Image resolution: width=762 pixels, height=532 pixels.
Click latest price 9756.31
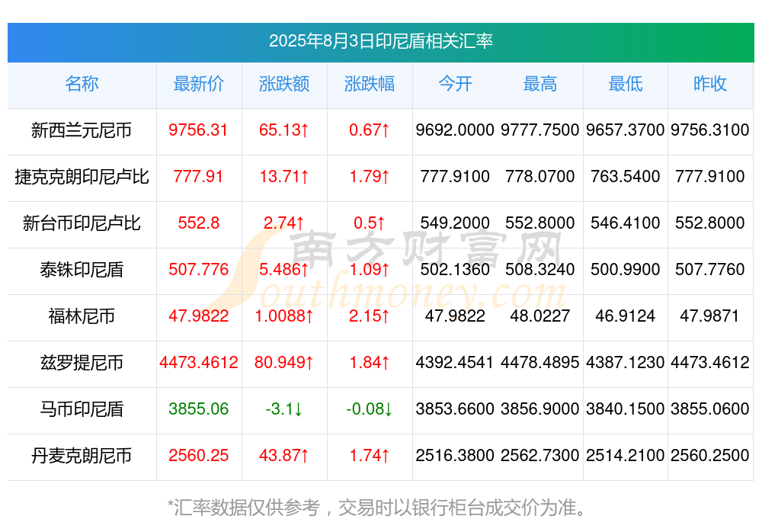tap(198, 130)
